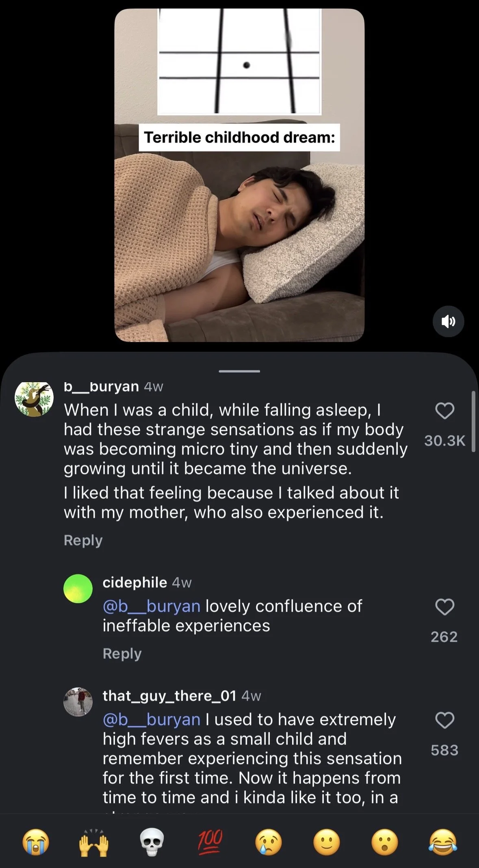Choose the slightly smiling face emoji
This screenshot has height=868, width=479.
[x=327, y=842]
